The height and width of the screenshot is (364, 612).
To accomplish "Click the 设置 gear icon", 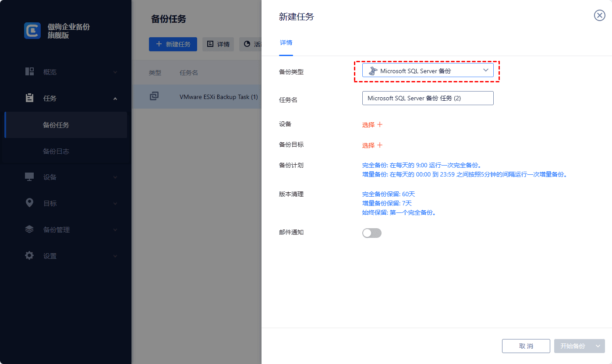I will coord(29,255).
